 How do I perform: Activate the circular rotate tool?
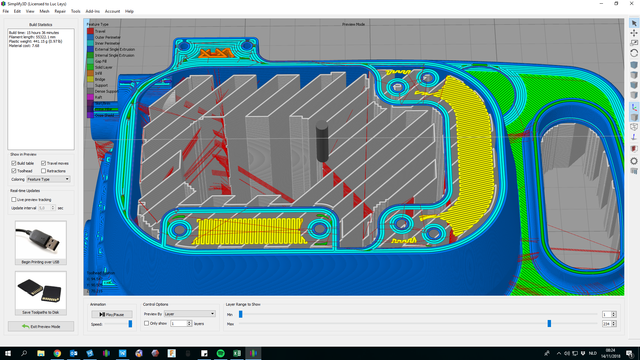coord(633,53)
